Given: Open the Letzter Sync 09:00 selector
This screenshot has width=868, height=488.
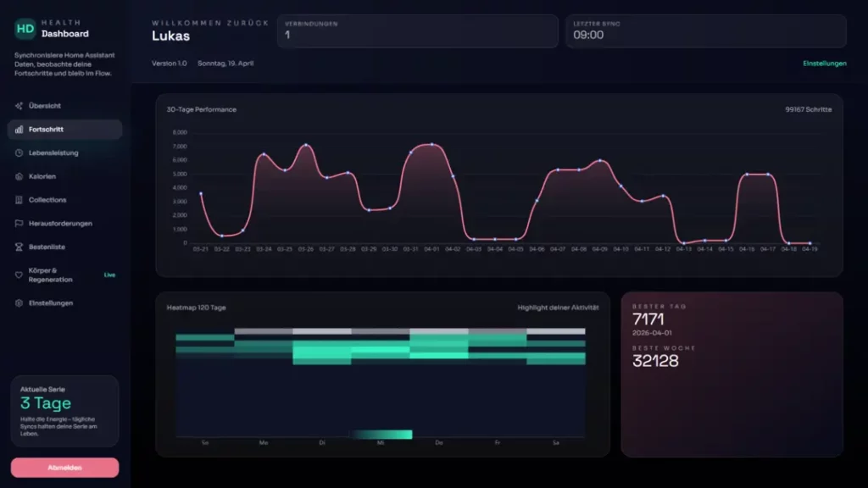Looking at the screenshot, I should tap(706, 30).
